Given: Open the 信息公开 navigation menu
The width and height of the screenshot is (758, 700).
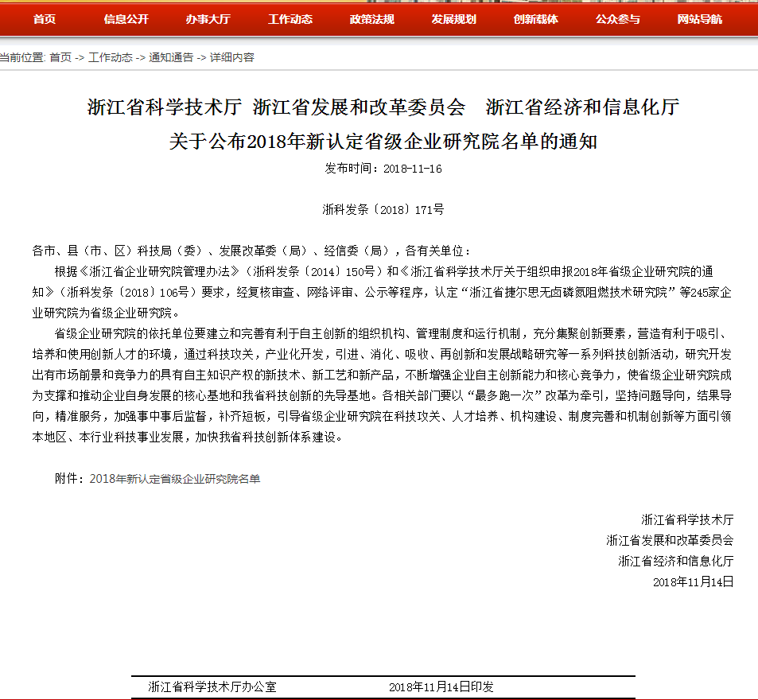Looking at the screenshot, I should pyautogui.click(x=126, y=19).
